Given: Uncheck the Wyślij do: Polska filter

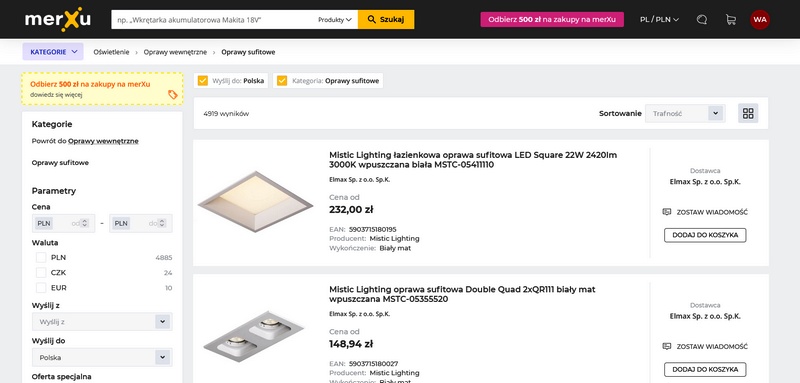Looking at the screenshot, I should (203, 81).
